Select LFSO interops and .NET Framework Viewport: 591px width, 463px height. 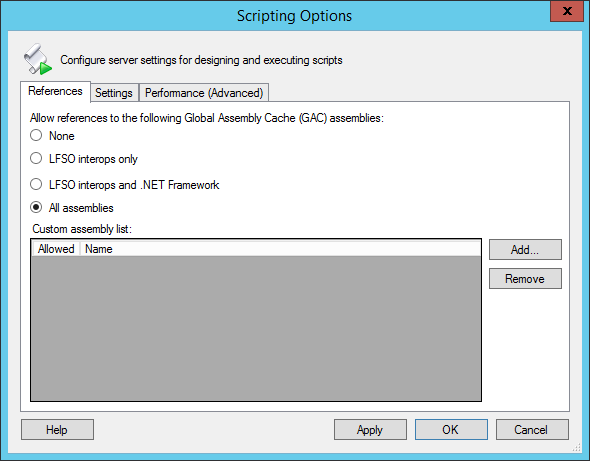pyautogui.click(x=125, y=185)
